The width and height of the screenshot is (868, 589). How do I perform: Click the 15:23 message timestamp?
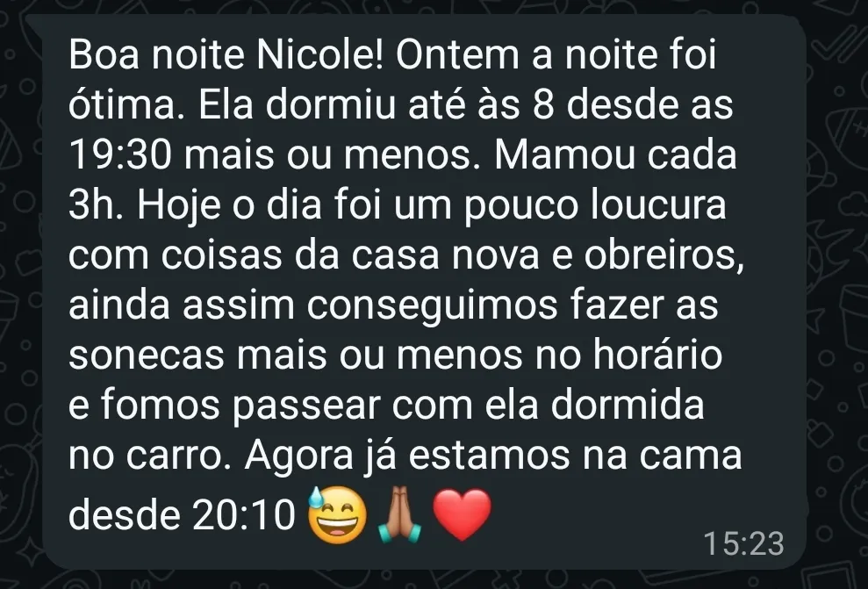coord(743,543)
